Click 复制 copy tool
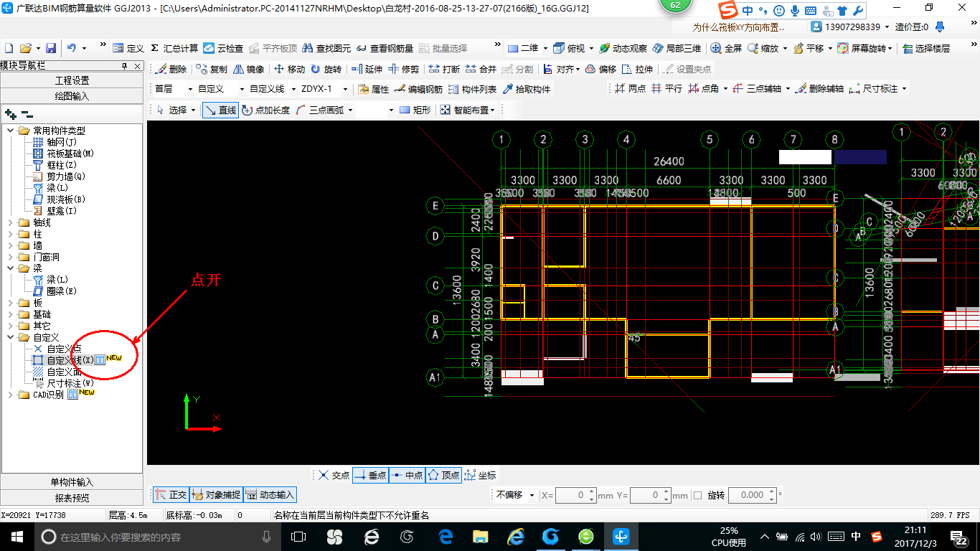Image resolution: width=980 pixels, height=551 pixels. [x=212, y=70]
